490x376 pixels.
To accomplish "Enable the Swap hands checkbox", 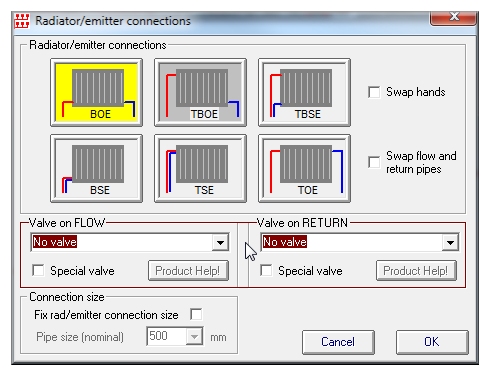I will [x=374, y=92].
